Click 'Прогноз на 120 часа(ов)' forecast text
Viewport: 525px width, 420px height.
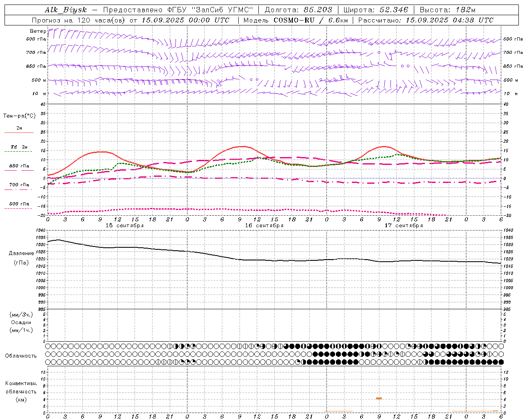[79, 20]
